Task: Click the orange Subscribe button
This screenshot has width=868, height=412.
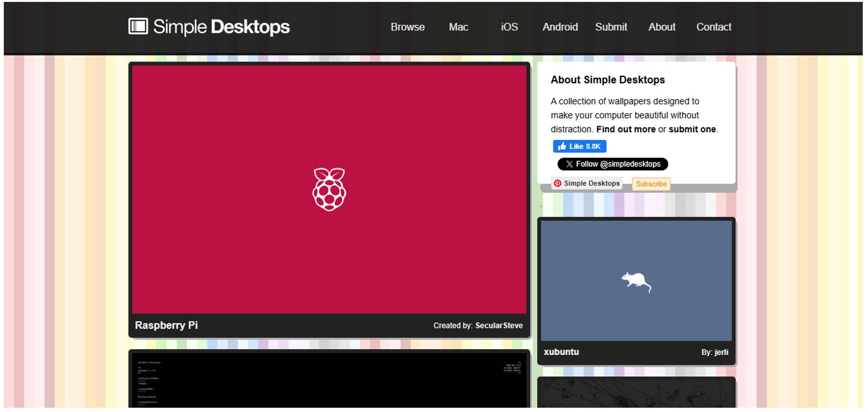Action: pos(651,184)
